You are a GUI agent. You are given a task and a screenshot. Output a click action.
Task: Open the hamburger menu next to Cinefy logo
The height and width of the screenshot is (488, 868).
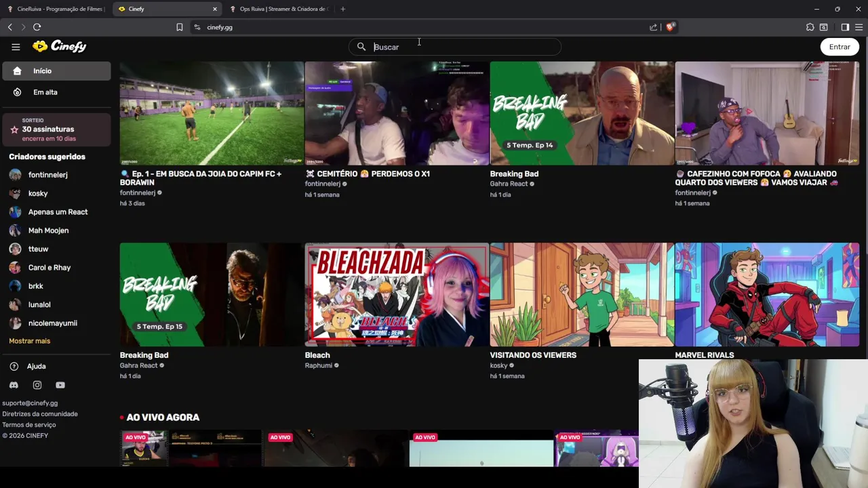16,47
